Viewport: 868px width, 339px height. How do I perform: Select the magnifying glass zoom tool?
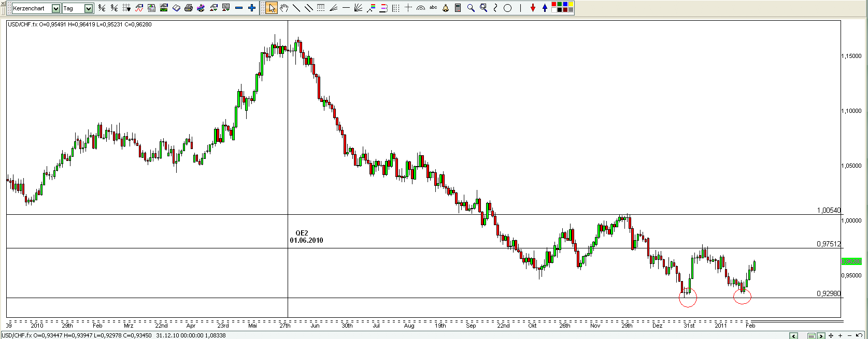click(471, 8)
